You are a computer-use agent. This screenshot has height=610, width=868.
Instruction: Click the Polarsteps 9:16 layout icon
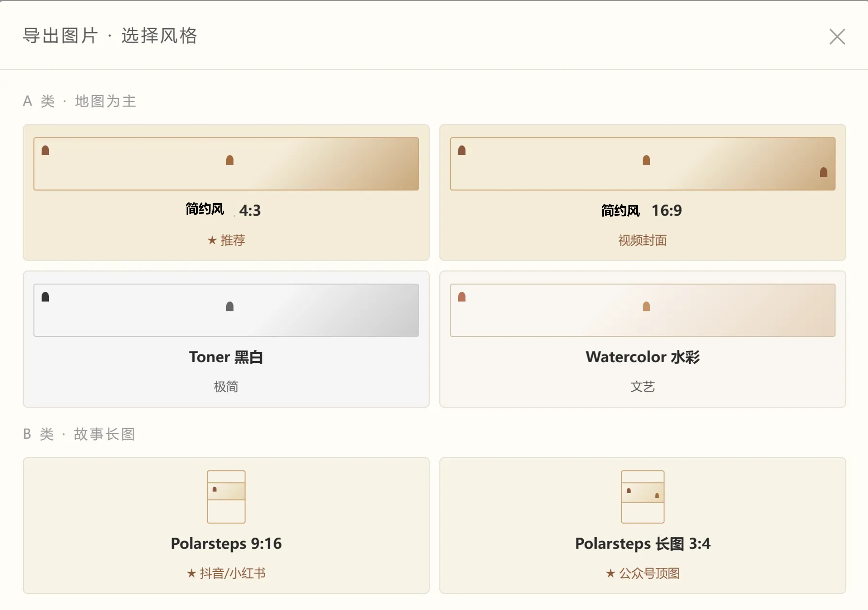(226, 497)
